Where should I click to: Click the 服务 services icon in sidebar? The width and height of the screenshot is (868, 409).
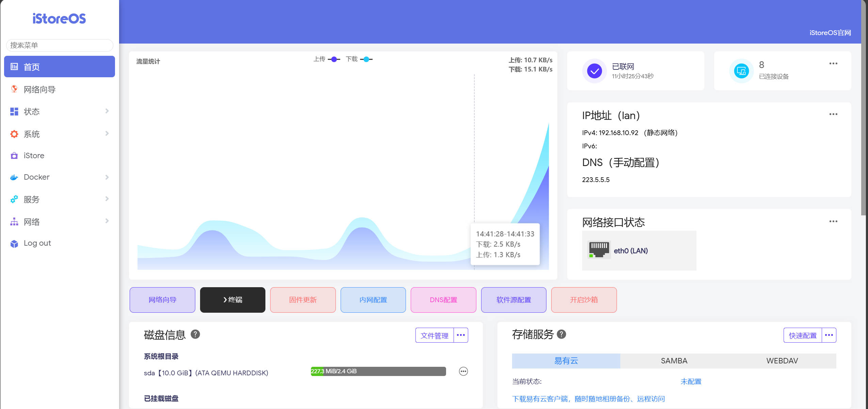point(14,199)
